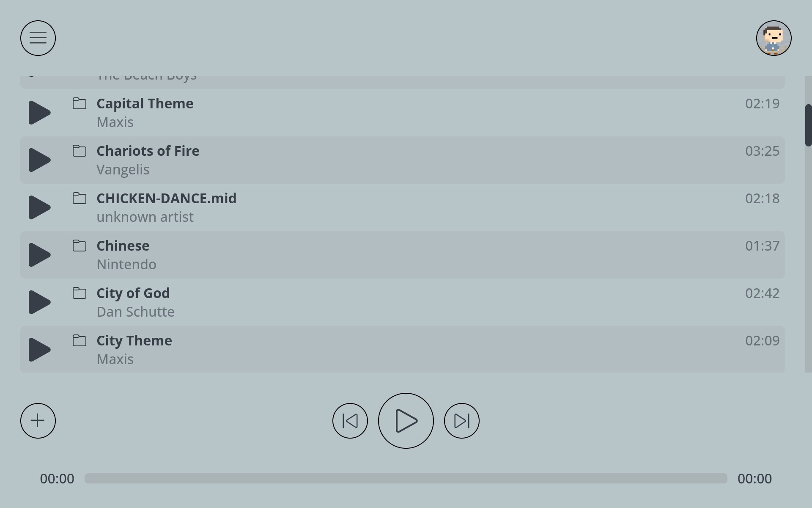
Task: Open the folder for CHICKEN-DANCE.mid
Action: pos(80,198)
